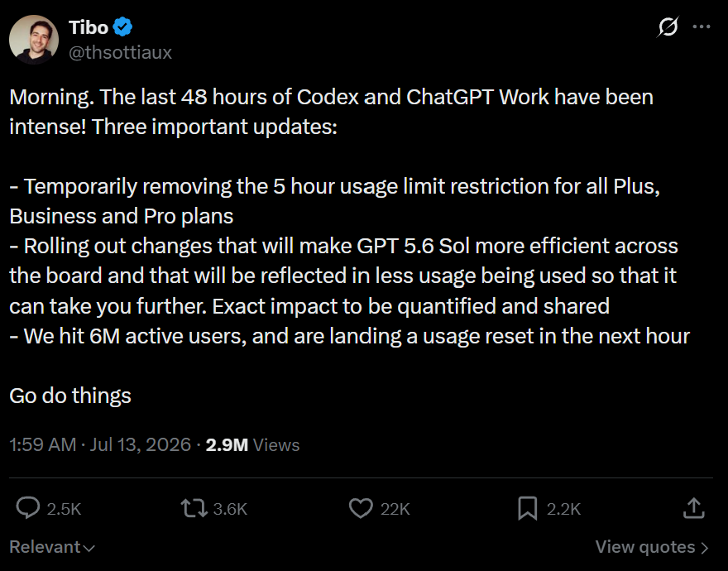Open the three-dot more options menu
This screenshot has height=571, width=728.
coord(701,27)
